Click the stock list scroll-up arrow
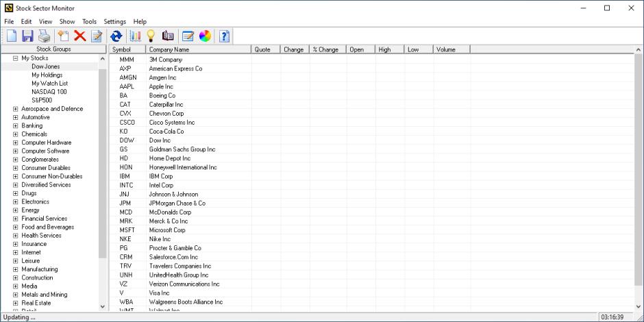The height and width of the screenshot is (322, 644). [x=639, y=50]
